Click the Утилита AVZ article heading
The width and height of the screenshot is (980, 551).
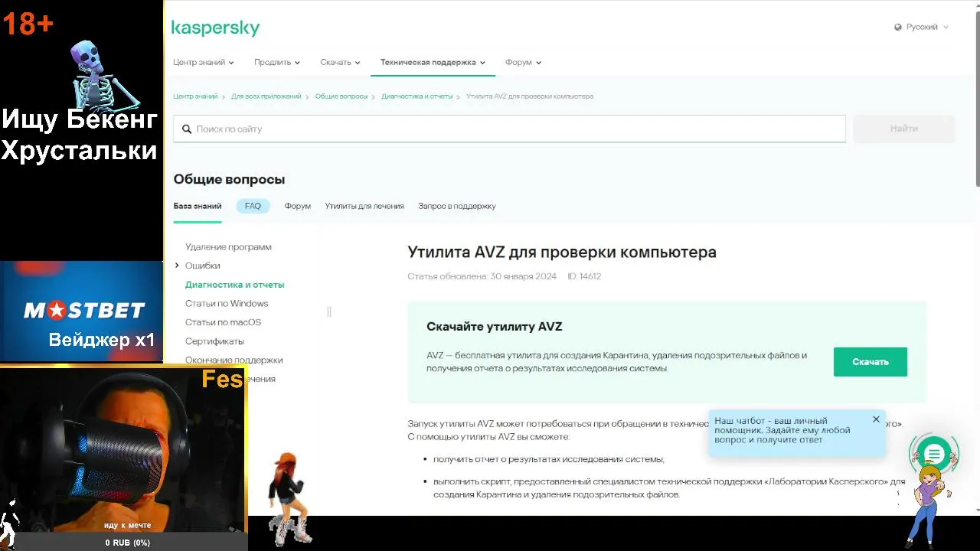pyautogui.click(x=562, y=253)
